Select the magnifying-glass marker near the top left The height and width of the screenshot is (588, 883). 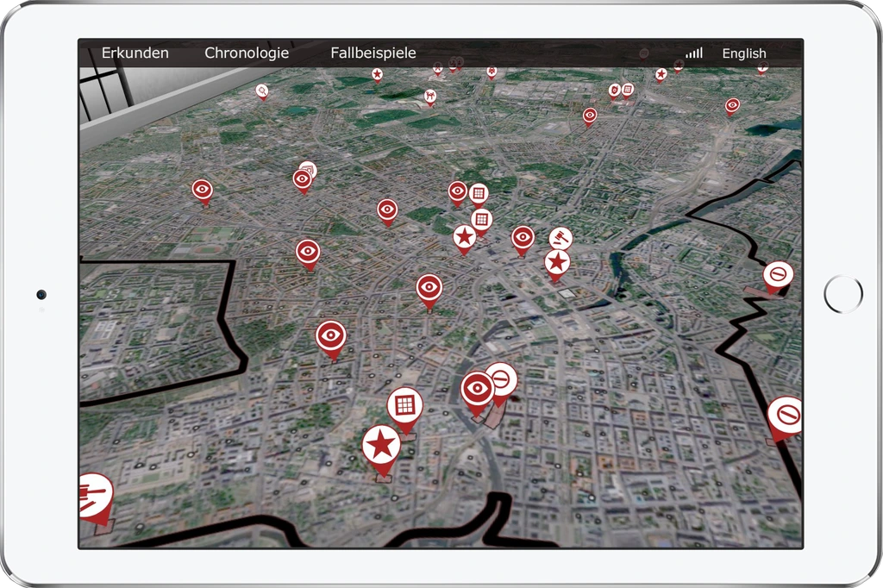[x=261, y=91]
